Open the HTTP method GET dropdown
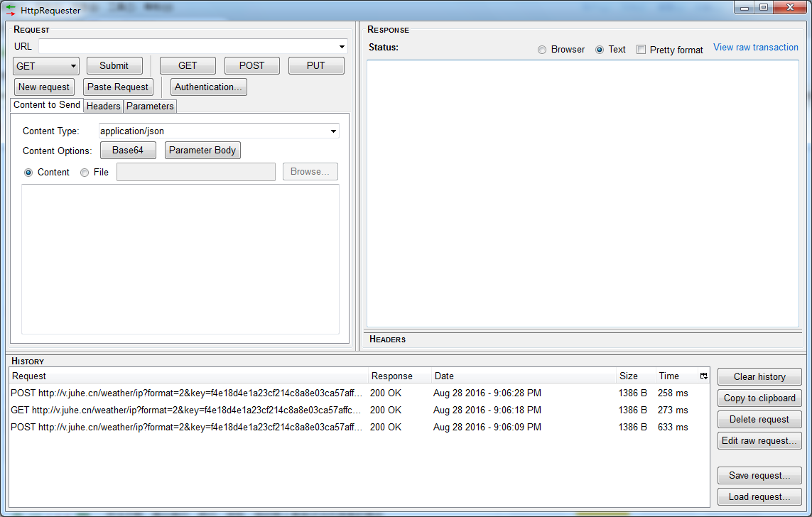The height and width of the screenshot is (517, 812). (x=46, y=66)
